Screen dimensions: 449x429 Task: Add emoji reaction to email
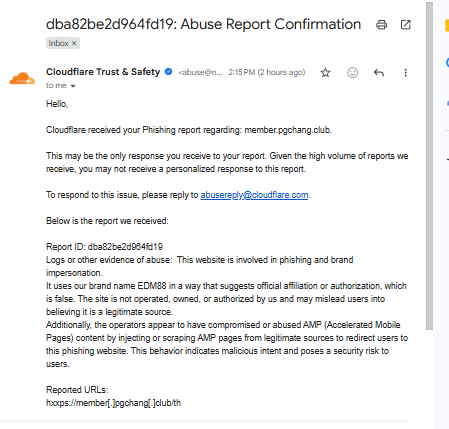coord(352,72)
